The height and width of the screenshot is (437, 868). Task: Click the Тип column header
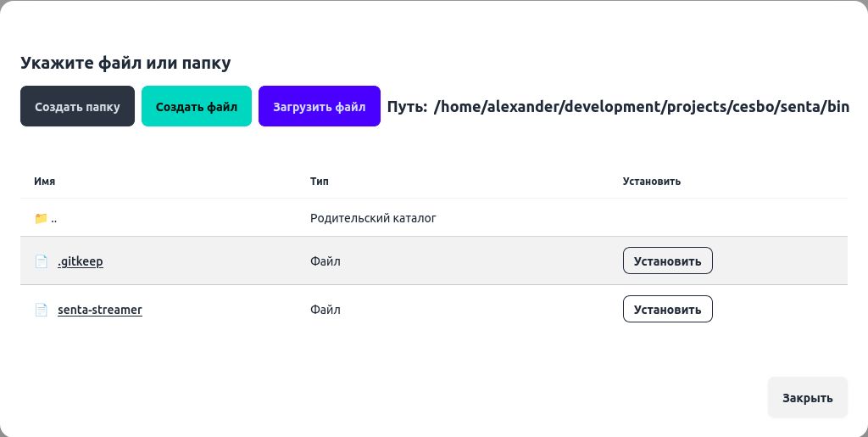[x=320, y=182]
